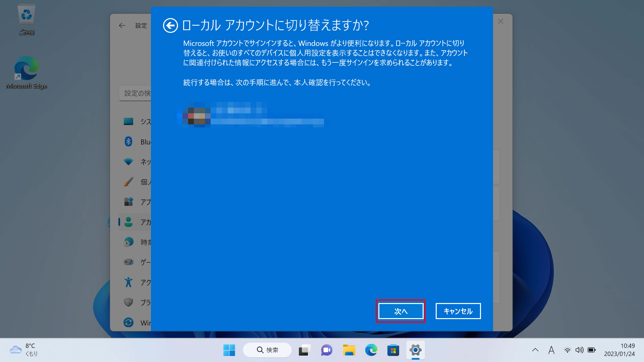Open the Apps icon in Settings sidebar
The image size is (644, 362).
128,202
